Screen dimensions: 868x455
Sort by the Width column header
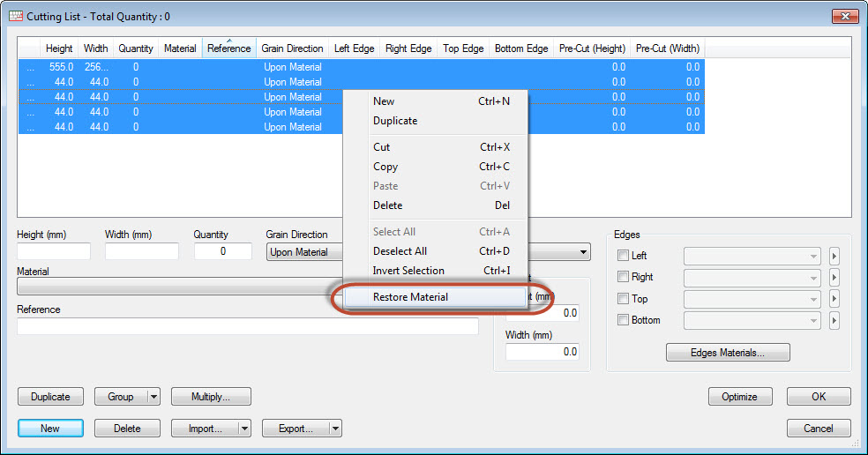(96, 48)
